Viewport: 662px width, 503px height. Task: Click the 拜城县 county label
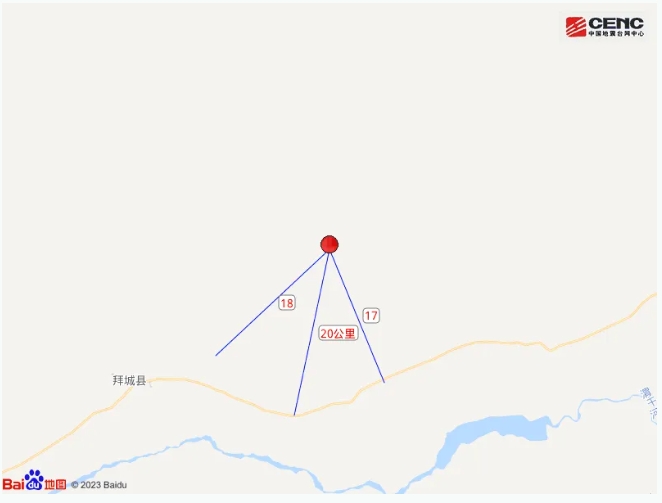click(129, 381)
